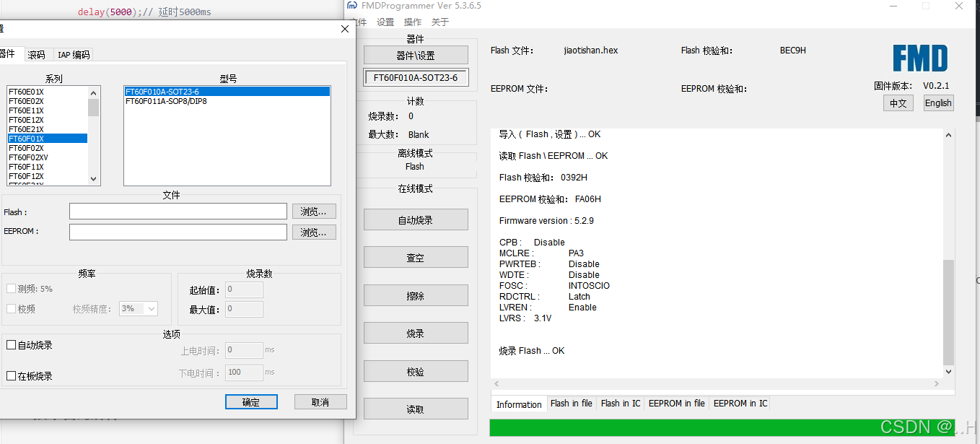
Task: Select FT60E11X in the series list
Action: pos(47,110)
